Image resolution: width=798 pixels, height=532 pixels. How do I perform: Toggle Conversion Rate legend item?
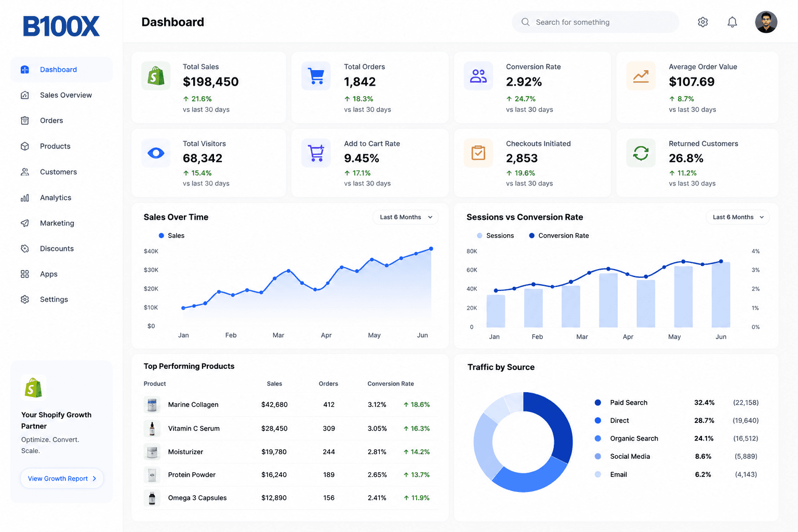point(559,235)
